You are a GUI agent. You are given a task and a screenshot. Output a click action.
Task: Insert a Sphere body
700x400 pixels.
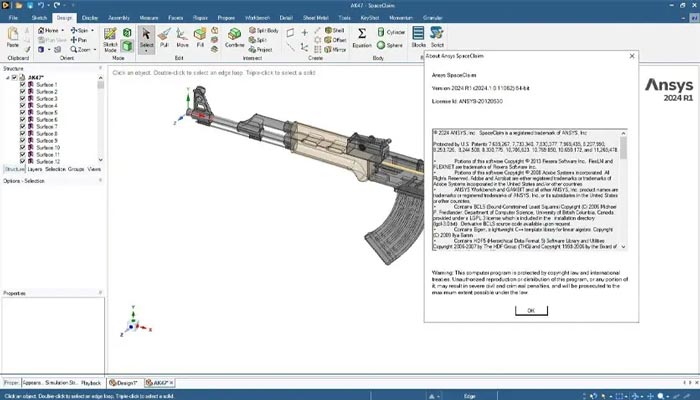[x=390, y=45]
